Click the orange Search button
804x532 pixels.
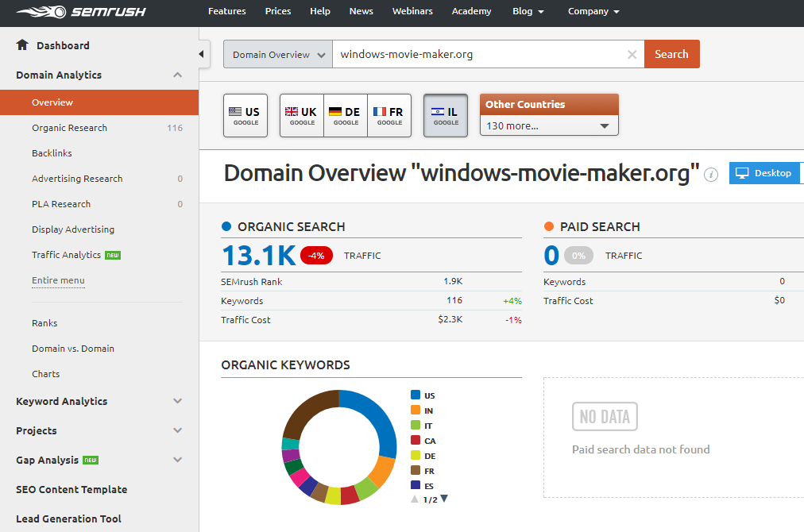pos(671,54)
